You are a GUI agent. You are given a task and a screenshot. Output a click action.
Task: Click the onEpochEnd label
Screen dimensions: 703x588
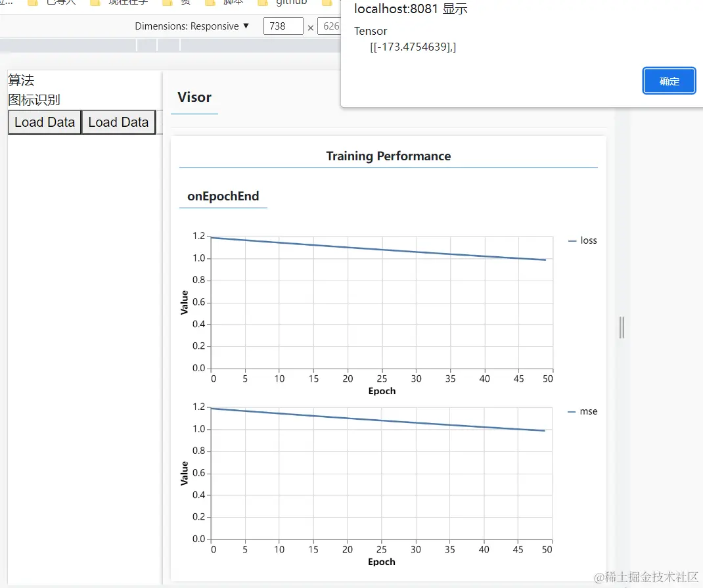(x=223, y=196)
